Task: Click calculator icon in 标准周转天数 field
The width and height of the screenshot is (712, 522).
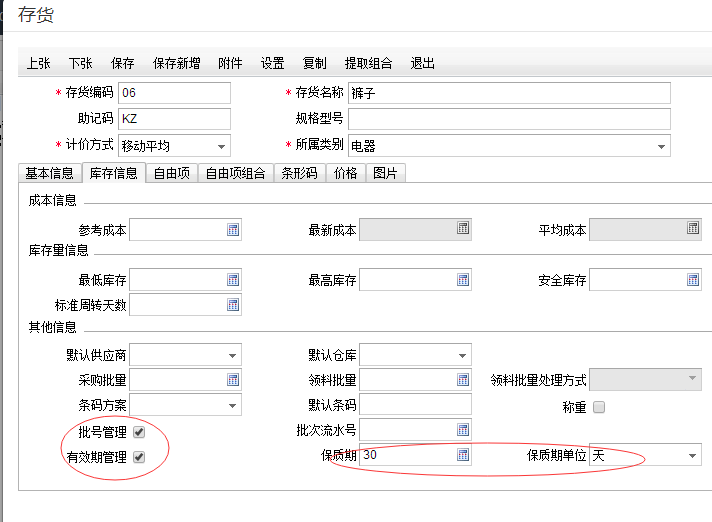Action: tap(233, 304)
